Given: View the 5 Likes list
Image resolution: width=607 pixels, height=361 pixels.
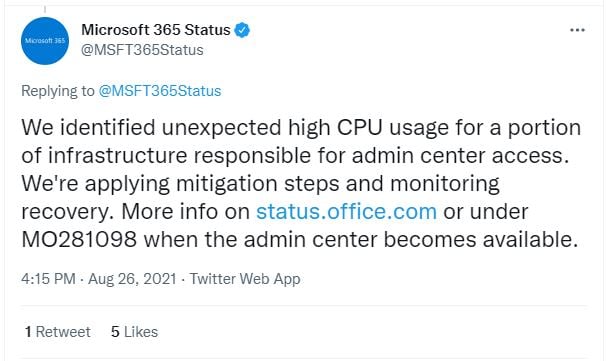Looking at the screenshot, I should point(134,332).
